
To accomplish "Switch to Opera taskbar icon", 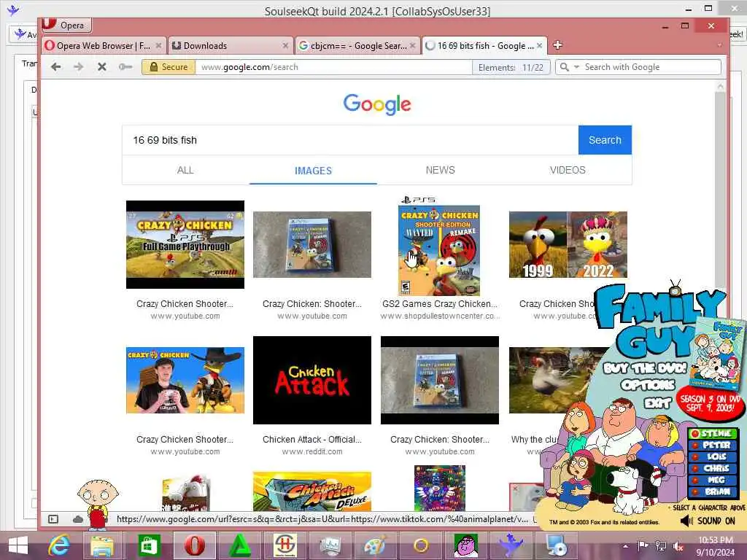I will [x=195, y=545].
